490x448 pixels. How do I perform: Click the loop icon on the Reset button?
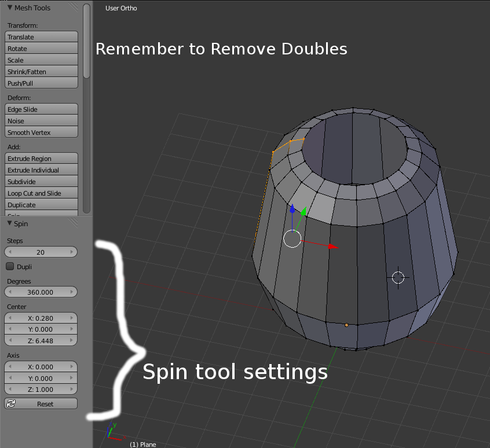point(12,403)
